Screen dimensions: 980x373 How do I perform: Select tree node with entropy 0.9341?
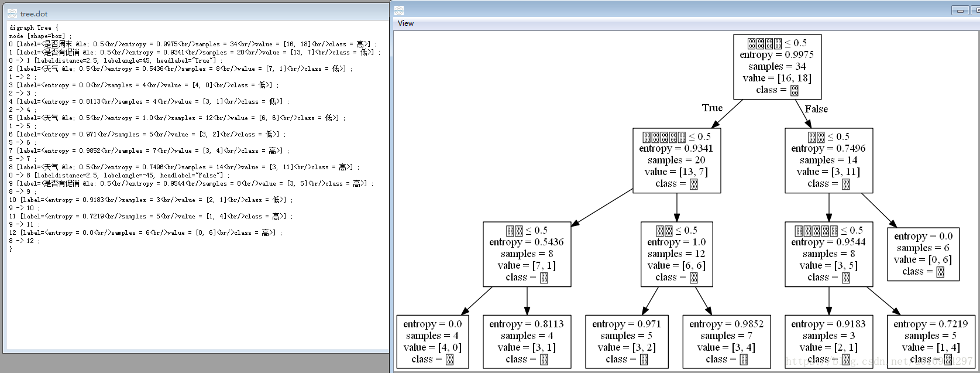[676, 160]
